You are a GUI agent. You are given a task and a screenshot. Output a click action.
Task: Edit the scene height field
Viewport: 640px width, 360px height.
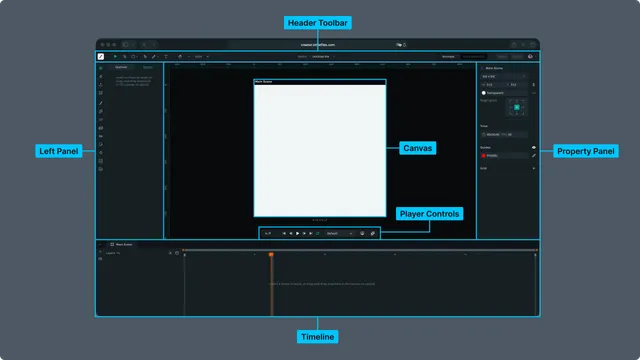pyautogui.click(x=516, y=85)
